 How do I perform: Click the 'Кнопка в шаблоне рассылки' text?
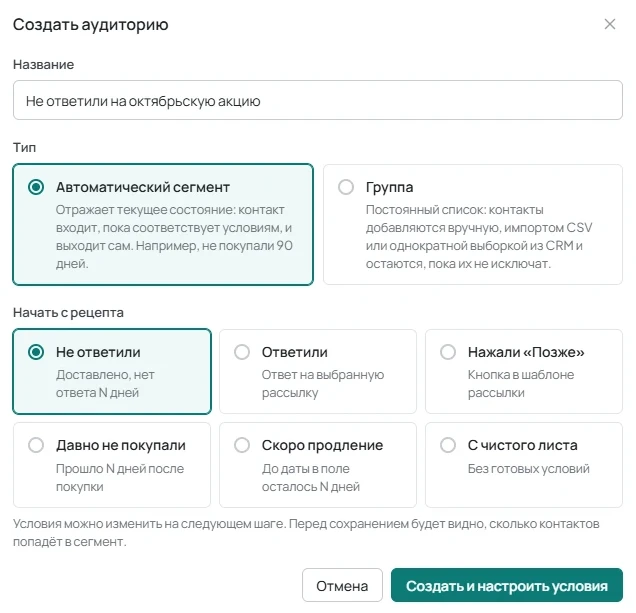pos(521,384)
